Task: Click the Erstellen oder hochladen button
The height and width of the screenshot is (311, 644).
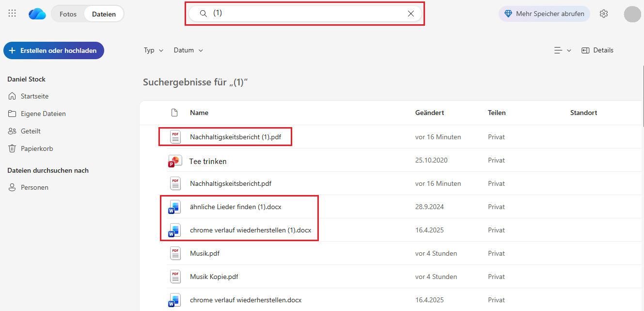Action: 54,50
